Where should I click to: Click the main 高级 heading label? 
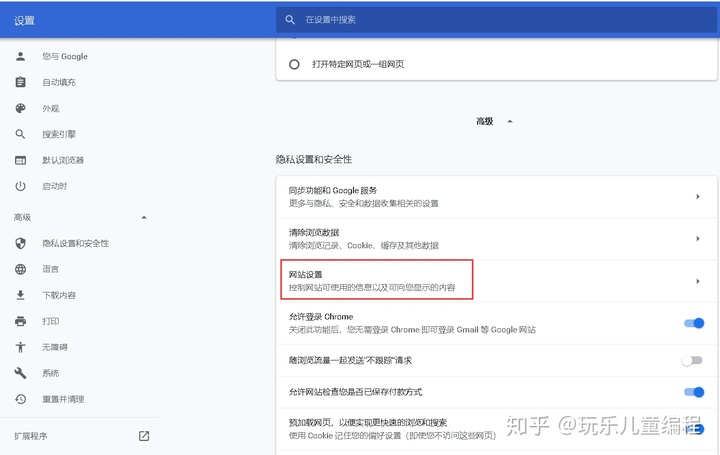click(x=484, y=121)
